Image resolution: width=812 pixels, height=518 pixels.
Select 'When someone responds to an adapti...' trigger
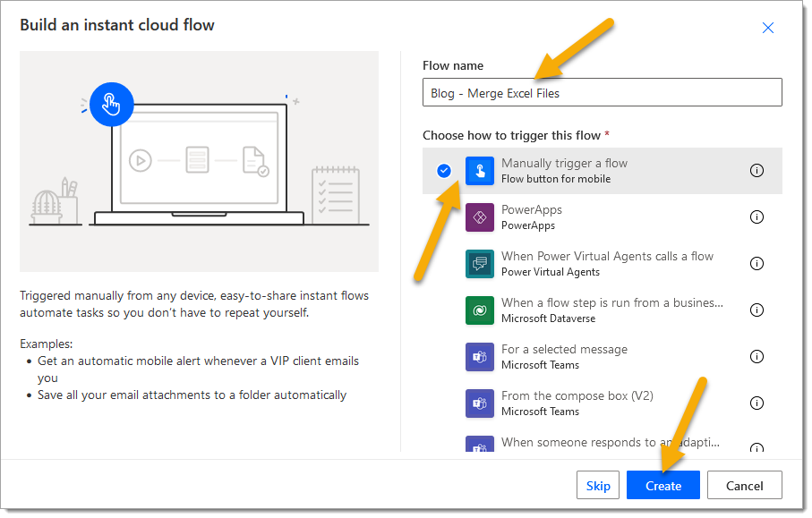click(x=610, y=443)
